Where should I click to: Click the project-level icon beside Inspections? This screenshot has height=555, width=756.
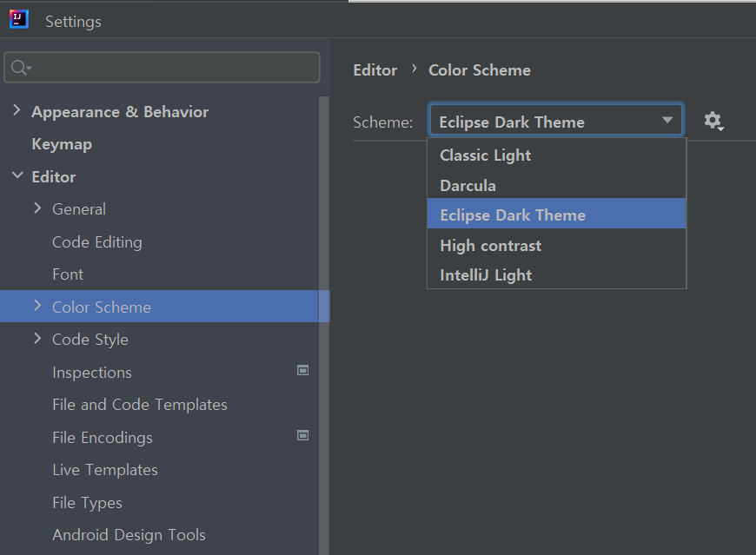302,370
